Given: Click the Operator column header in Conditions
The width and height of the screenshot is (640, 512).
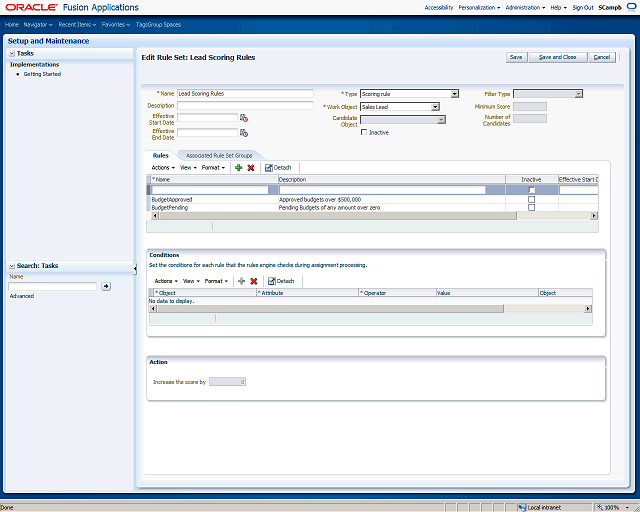Looking at the screenshot, I should point(398,293).
